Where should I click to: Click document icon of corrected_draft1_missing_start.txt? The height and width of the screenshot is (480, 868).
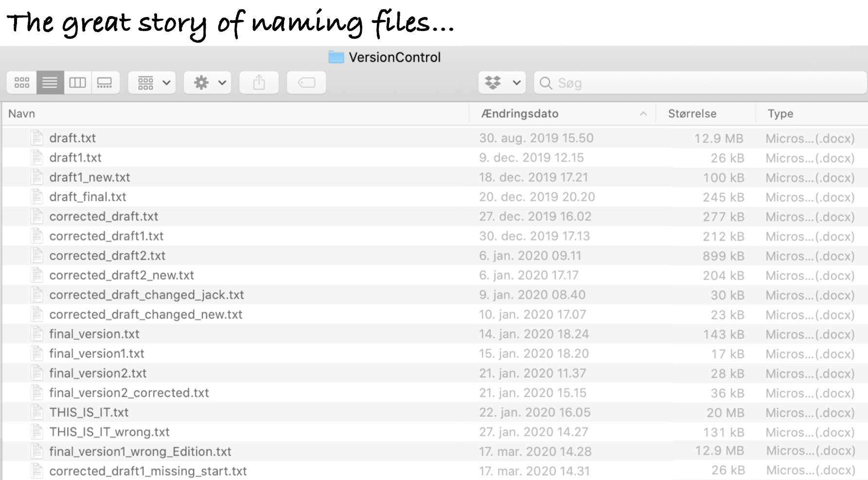tap(37, 471)
